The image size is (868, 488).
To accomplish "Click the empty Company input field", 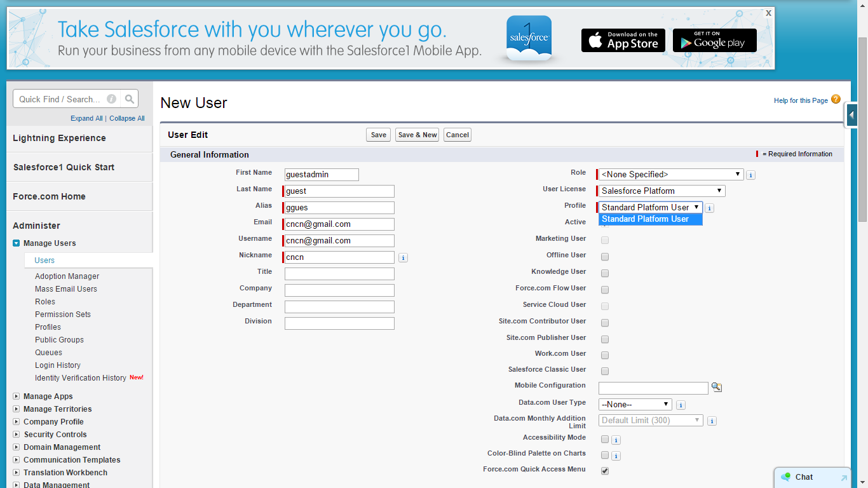I will tap(339, 290).
